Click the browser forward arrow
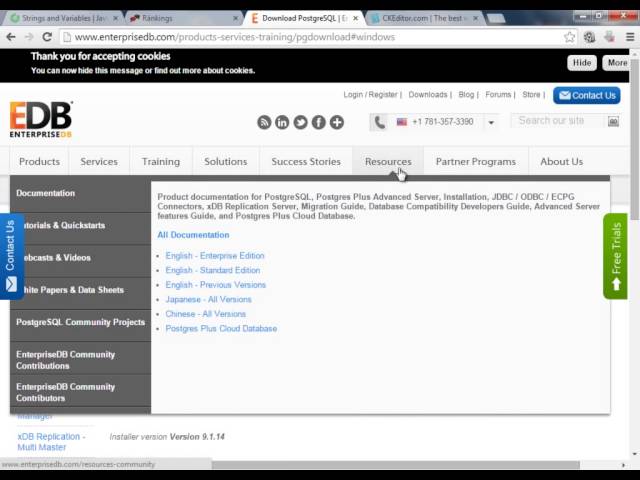The width and height of the screenshot is (640, 480). [29, 37]
